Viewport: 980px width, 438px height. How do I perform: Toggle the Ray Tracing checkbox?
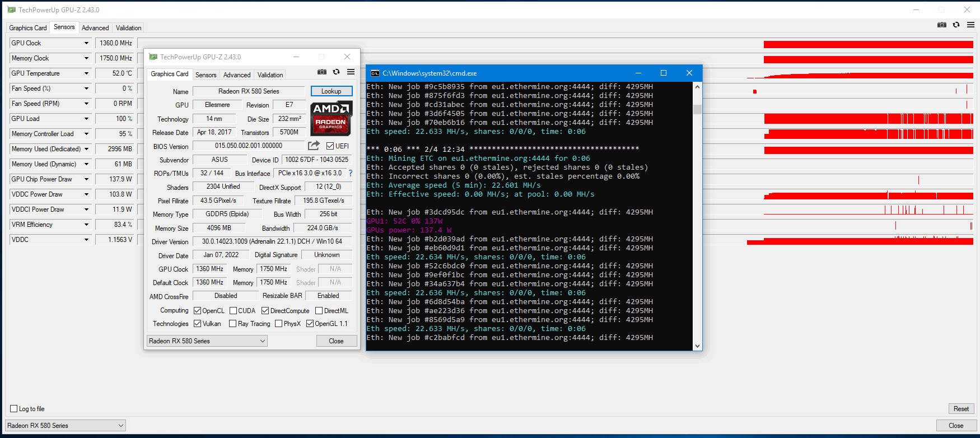pyautogui.click(x=233, y=324)
